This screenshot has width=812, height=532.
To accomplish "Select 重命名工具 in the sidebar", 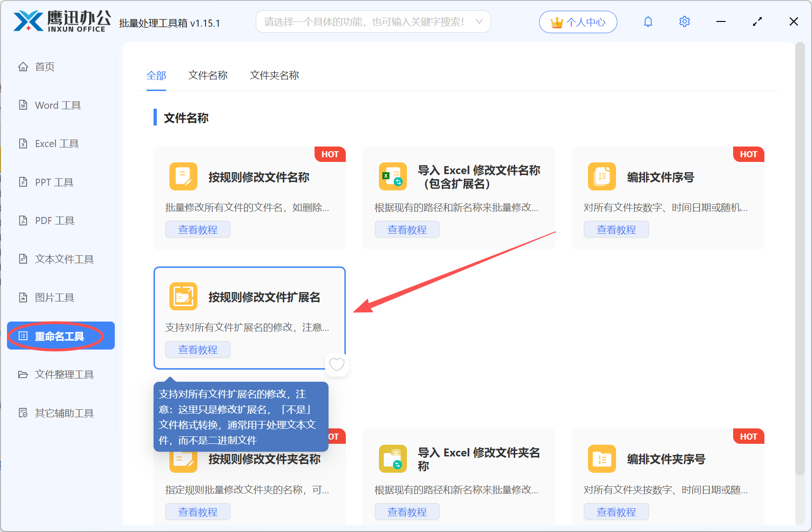I will [61, 336].
